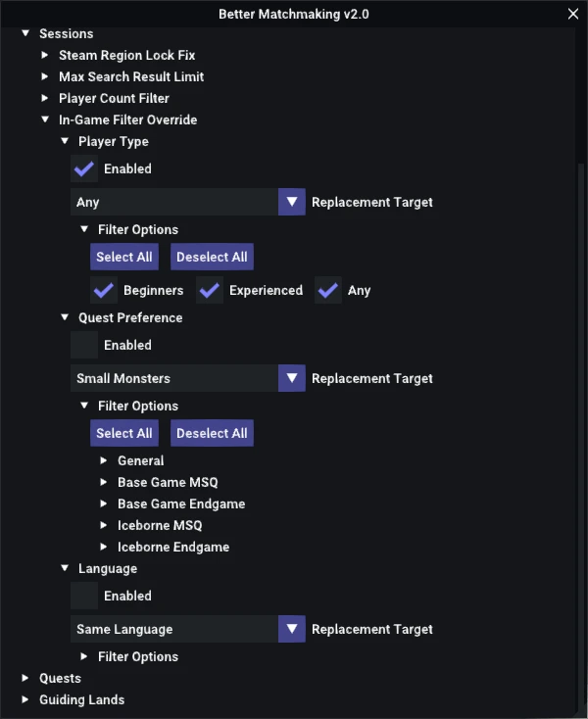Open the Small Monsters dropdown arrow
Image resolution: width=588 pixels, height=719 pixels.
[292, 378]
